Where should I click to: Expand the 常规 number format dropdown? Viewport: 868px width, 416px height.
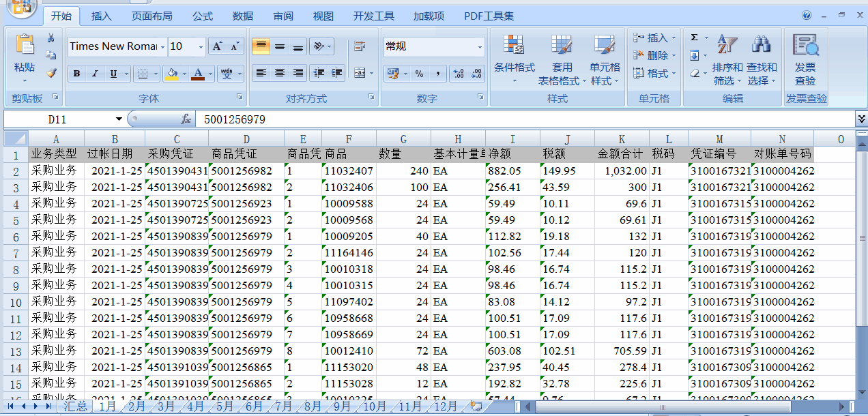[480, 47]
